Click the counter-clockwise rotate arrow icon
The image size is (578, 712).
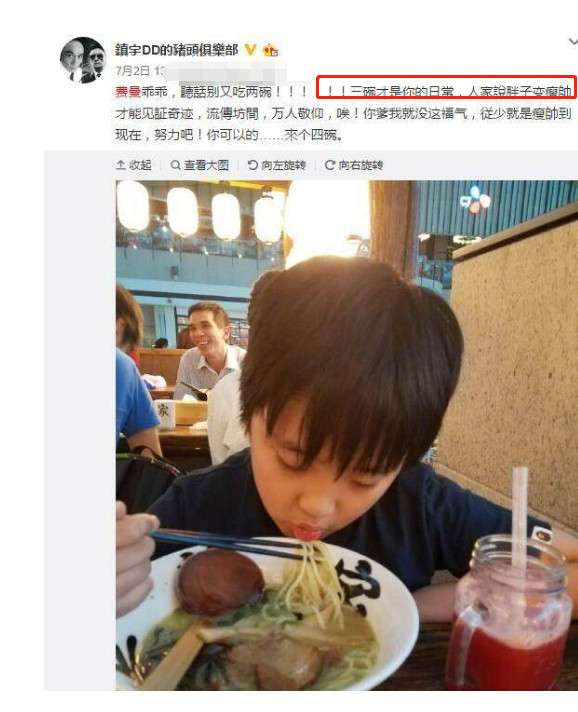pos(253,165)
